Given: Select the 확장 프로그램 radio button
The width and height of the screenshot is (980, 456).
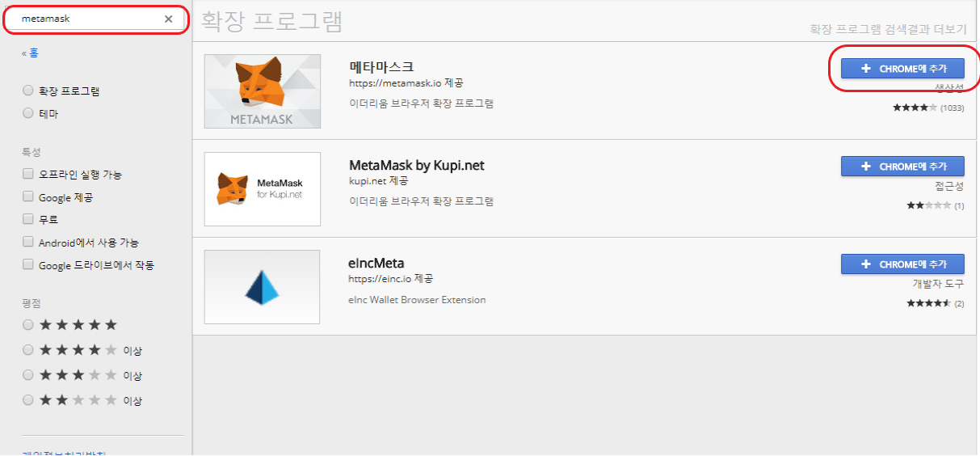Looking at the screenshot, I should click(28, 91).
